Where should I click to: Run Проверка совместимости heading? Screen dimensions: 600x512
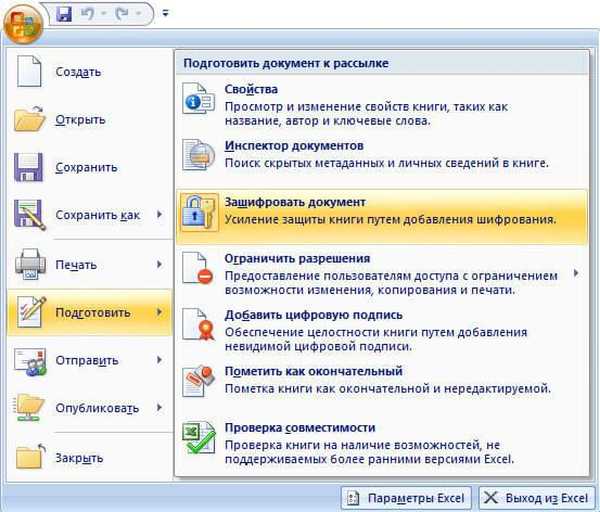(x=300, y=427)
